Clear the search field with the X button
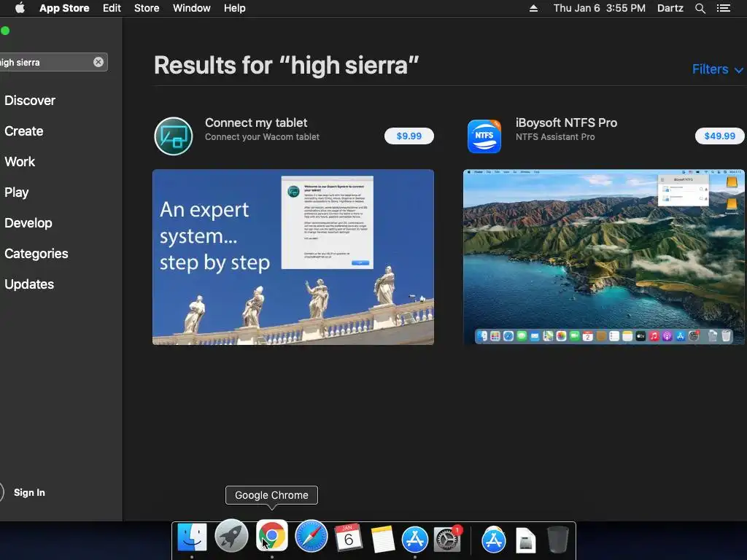The image size is (747, 560). coord(98,62)
